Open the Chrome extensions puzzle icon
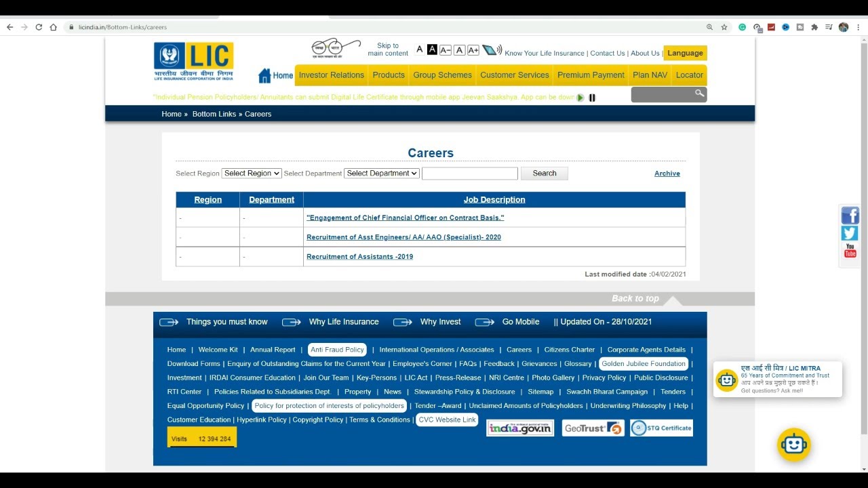 click(x=814, y=27)
